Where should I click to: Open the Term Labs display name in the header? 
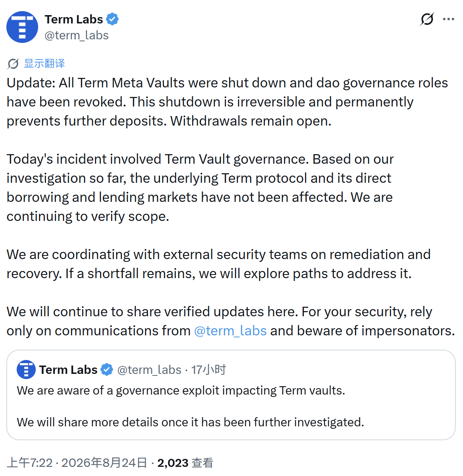point(74,19)
